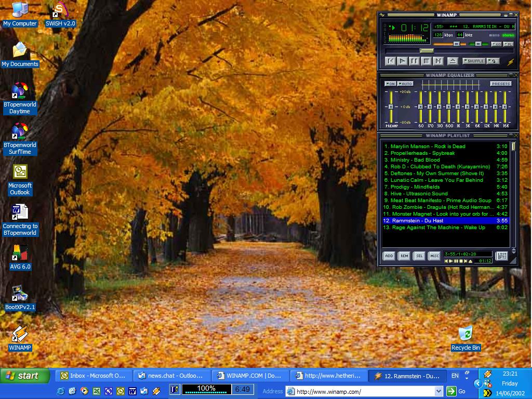The height and width of the screenshot is (399, 532).
Task: Switch to Inbox - Microsoft Outlook taskbar item
Action: coord(94,376)
